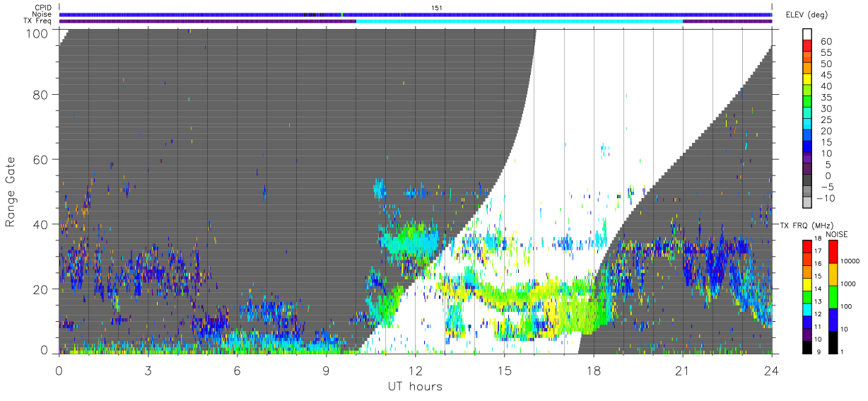Click the NOISE legend title
This screenshot has width=868, height=401.
[x=837, y=234]
